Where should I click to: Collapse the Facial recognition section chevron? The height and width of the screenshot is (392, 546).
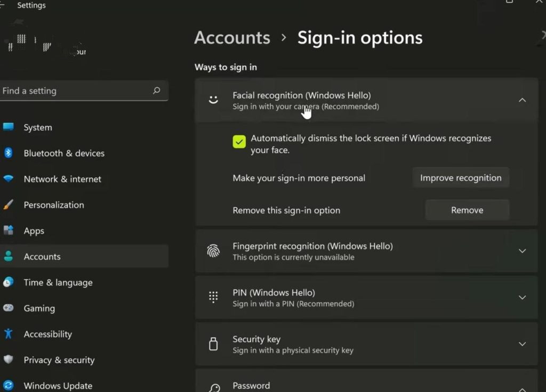point(522,100)
